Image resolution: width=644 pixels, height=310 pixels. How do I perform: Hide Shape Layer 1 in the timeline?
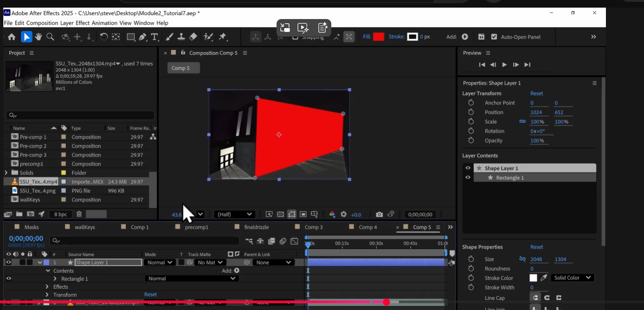[x=8, y=262]
